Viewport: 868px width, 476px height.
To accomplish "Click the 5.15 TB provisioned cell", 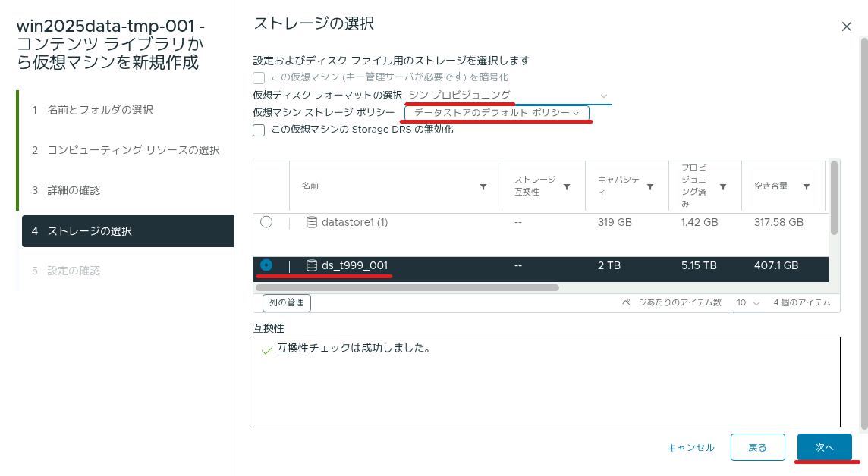I will click(699, 265).
